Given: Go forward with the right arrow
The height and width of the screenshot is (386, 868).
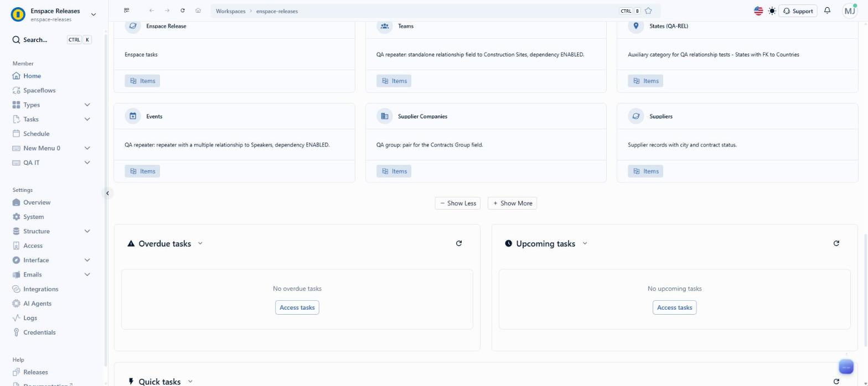Looking at the screenshot, I should click(167, 11).
